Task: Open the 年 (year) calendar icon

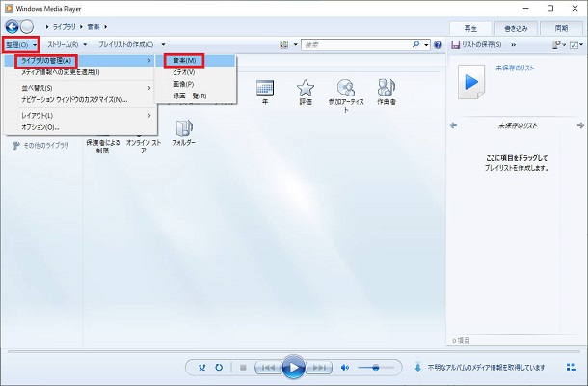Action: (265, 93)
